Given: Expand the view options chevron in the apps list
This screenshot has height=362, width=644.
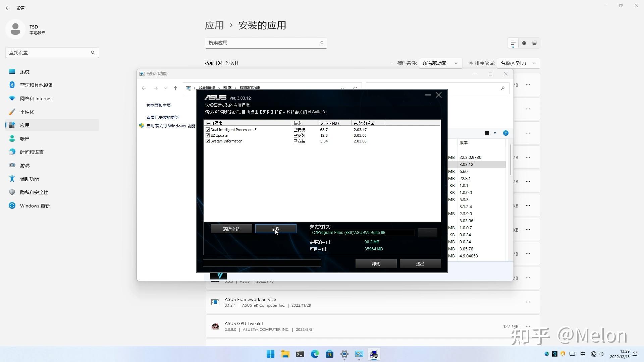Looking at the screenshot, I should [495, 133].
